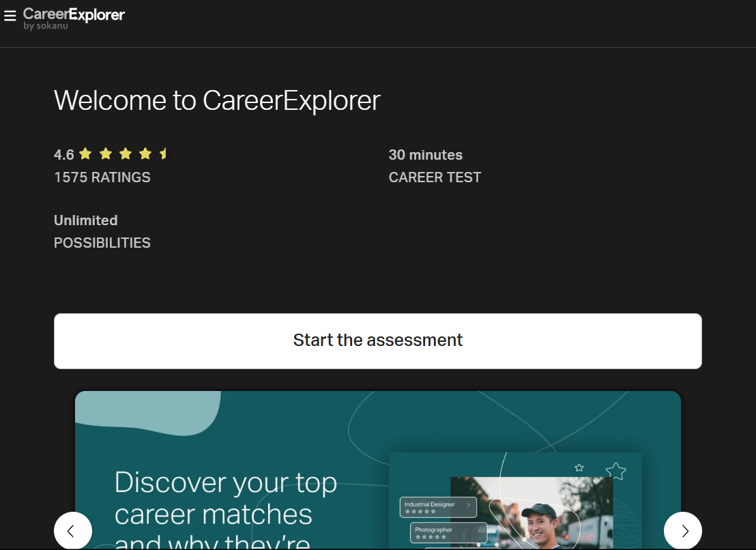Screen dimensions: 756x550
Task: Click the third yellow rating star
Action: 125,154
